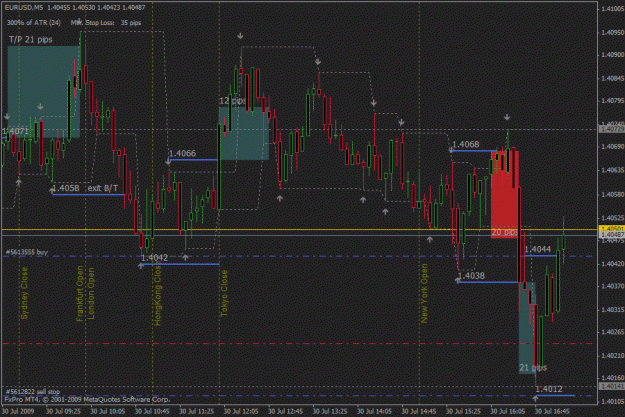Select the 1.40690 price scale value
Viewport: 625px width, 417px height.
click(x=613, y=147)
